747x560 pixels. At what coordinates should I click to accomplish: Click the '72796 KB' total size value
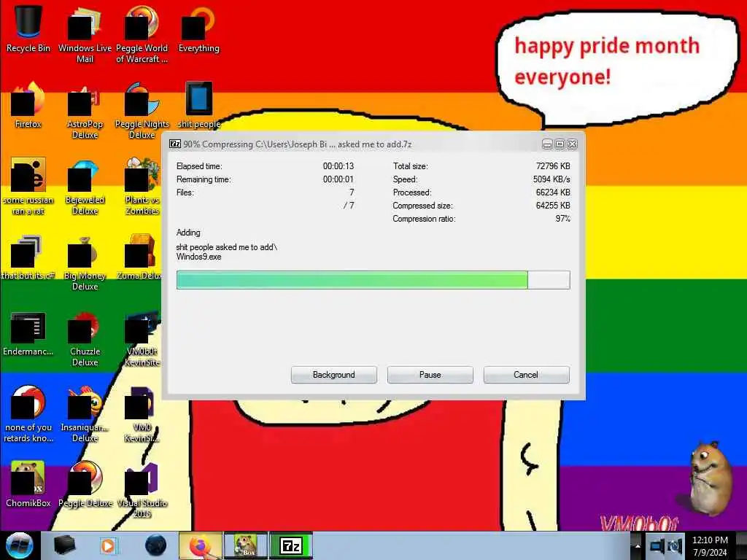553,166
